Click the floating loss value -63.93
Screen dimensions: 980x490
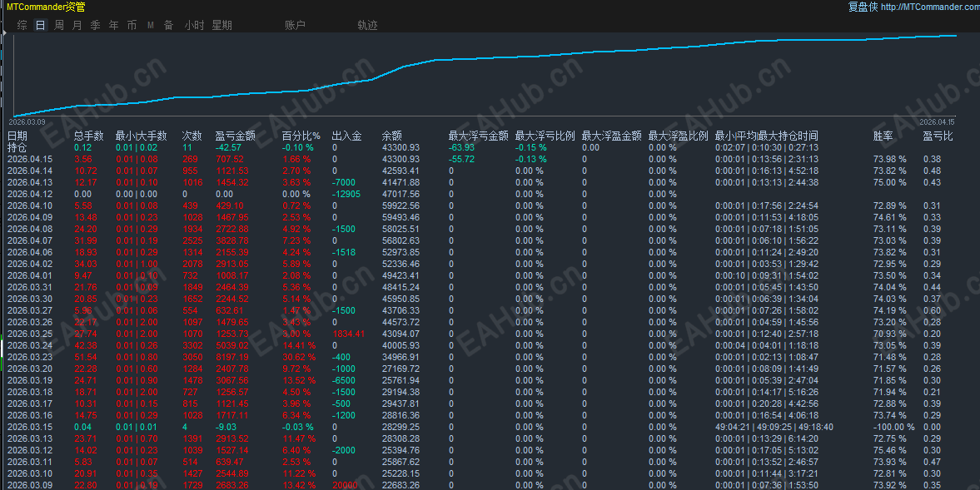(x=461, y=147)
